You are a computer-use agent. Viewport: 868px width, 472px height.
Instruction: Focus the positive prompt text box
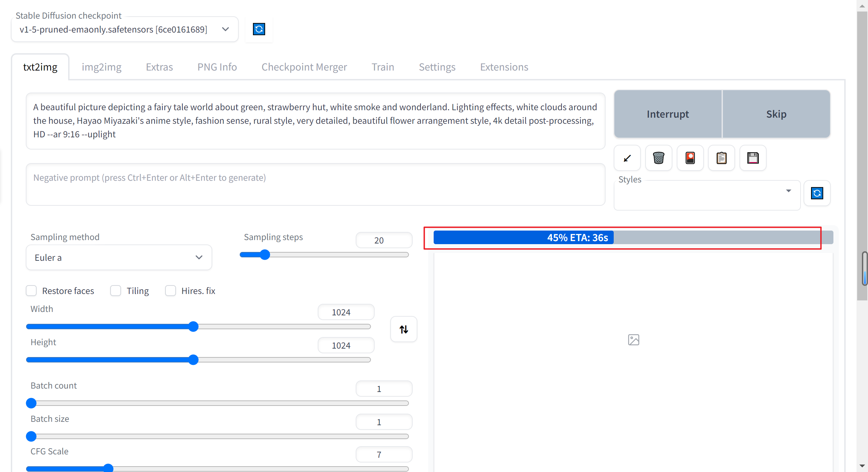tap(315, 121)
